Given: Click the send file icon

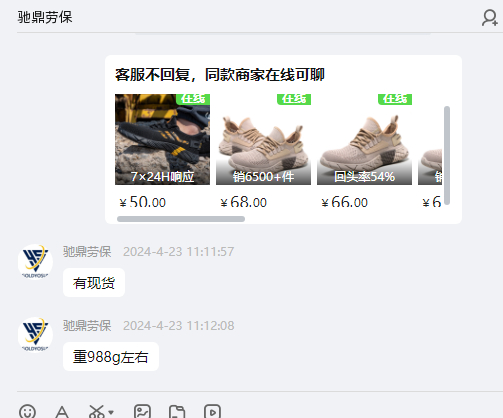Looking at the screenshot, I should click(x=177, y=412).
